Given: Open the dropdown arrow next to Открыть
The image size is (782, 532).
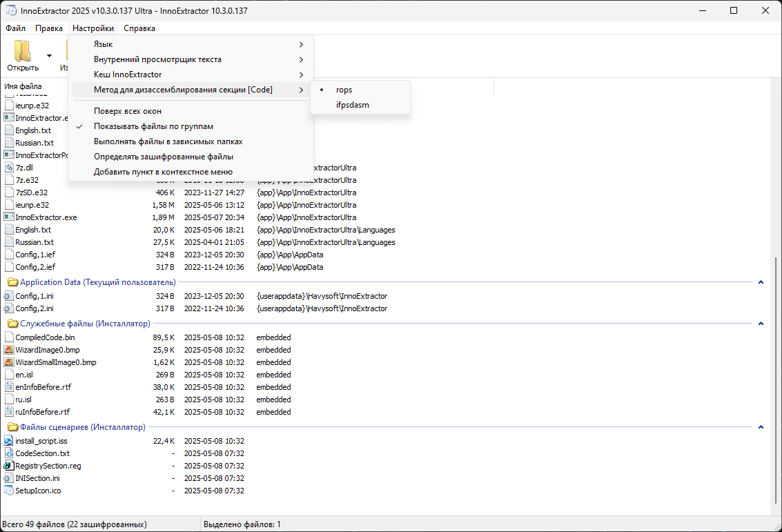Looking at the screenshot, I should (49, 56).
